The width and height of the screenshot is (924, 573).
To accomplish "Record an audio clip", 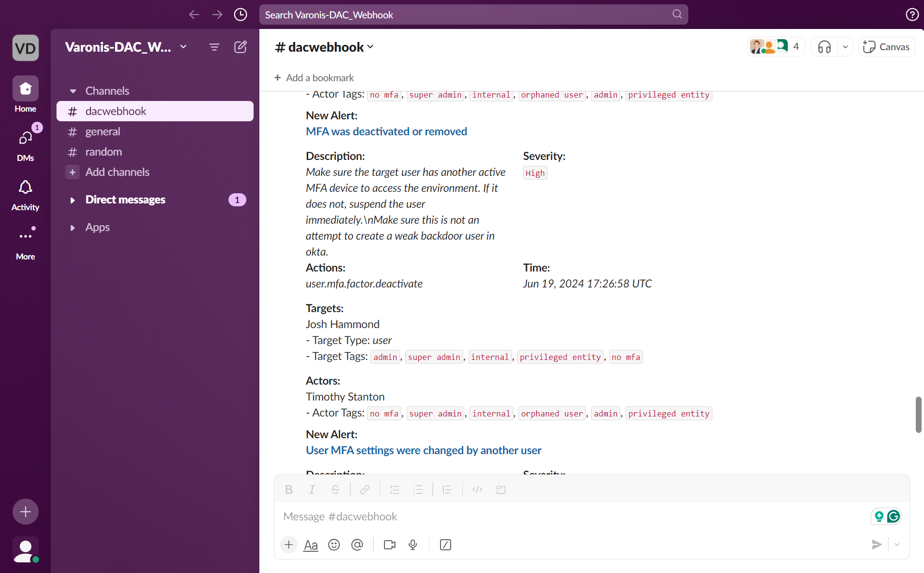I will click(412, 544).
